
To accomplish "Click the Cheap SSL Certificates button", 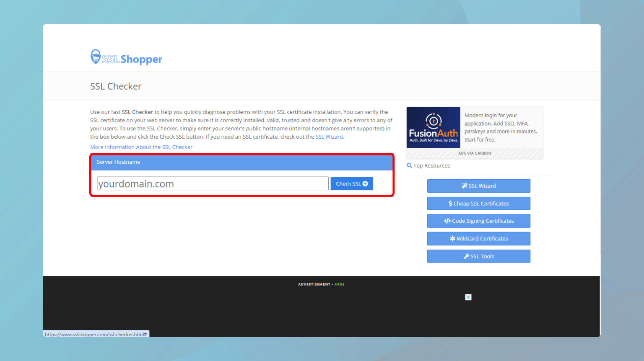I will 478,204.
